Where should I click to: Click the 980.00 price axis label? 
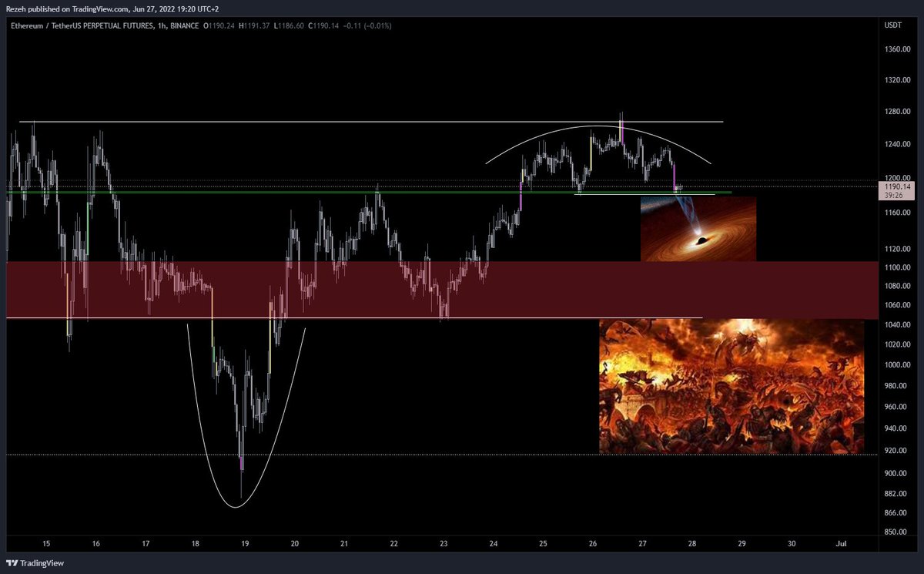[896, 386]
